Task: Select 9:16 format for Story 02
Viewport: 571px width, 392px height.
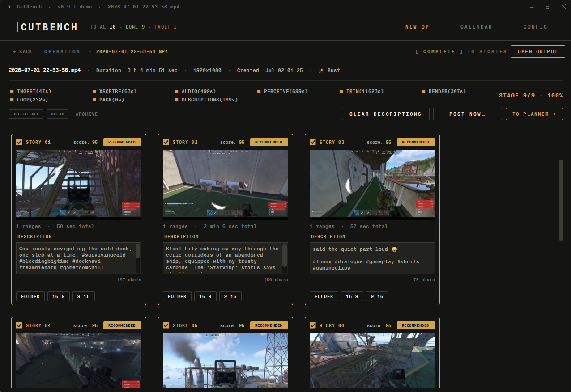Action: pyautogui.click(x=230, y=296)
